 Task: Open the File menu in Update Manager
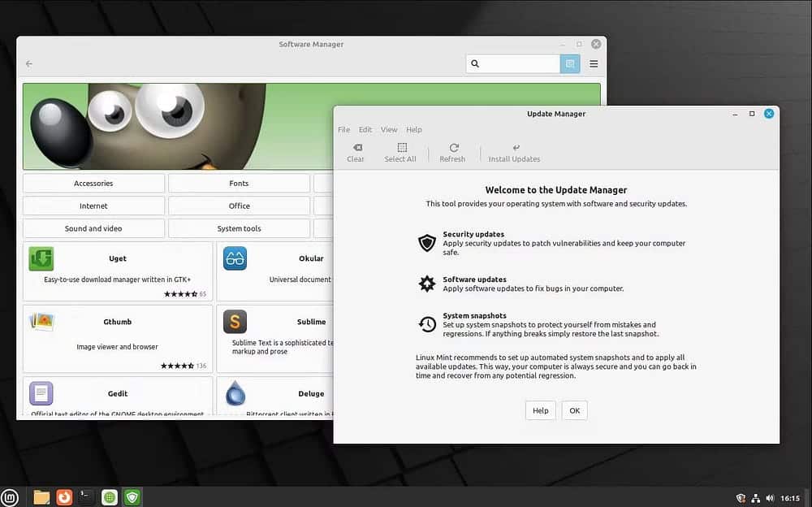343,129
